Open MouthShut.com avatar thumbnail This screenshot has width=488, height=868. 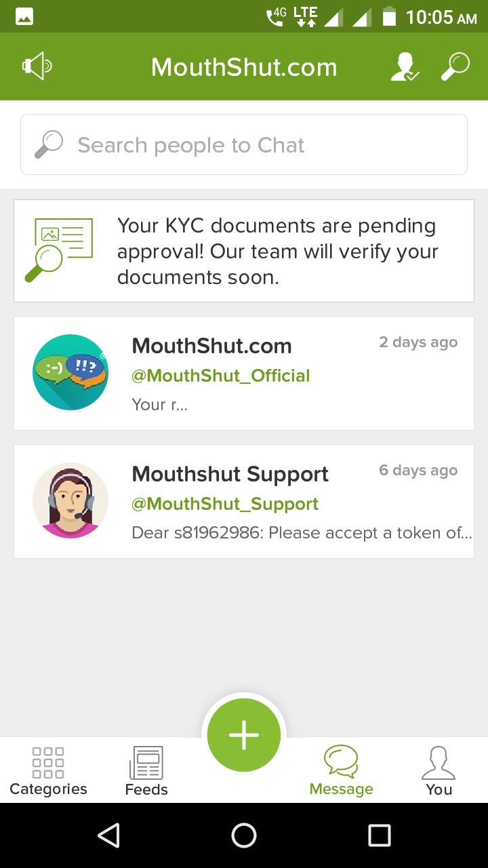70,372
